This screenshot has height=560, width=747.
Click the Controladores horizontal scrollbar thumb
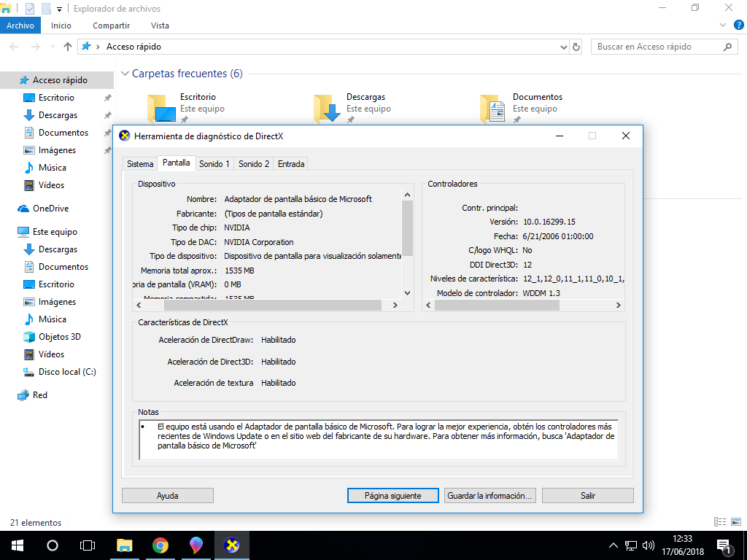click(497, 306)
